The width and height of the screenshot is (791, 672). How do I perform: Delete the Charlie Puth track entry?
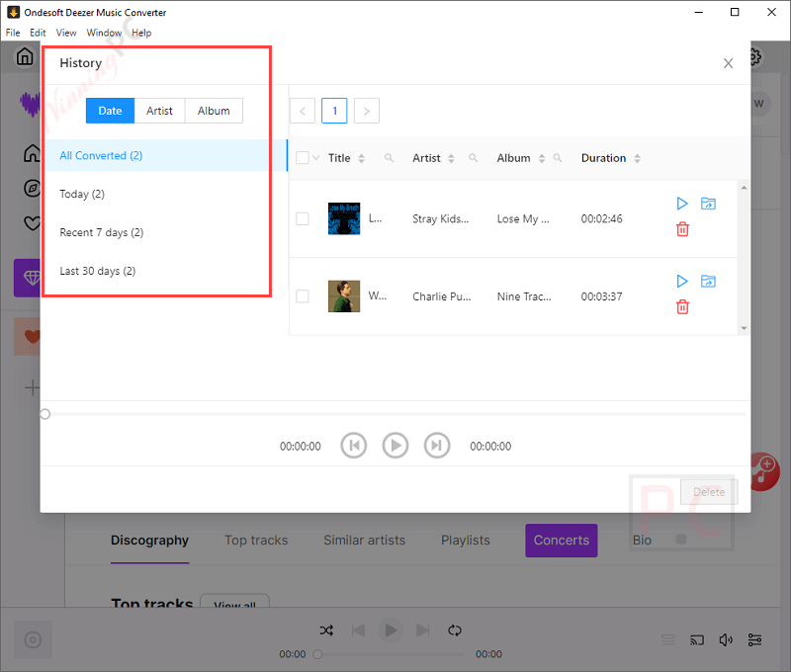(x=682, y=307)
